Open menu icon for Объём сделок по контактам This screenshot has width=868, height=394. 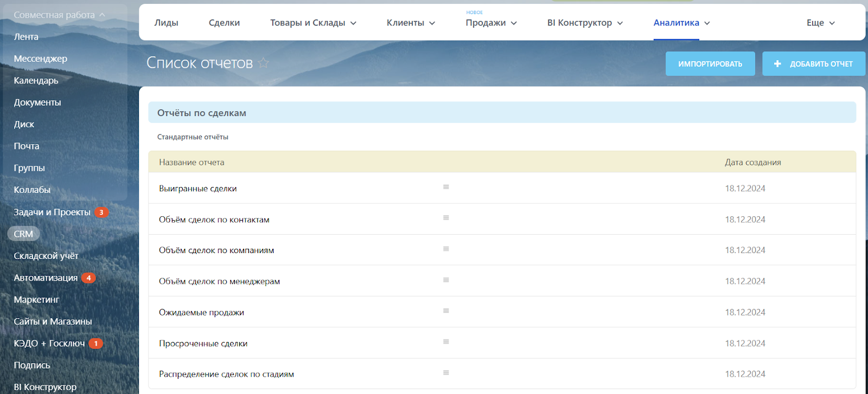(x=446, y=218)
